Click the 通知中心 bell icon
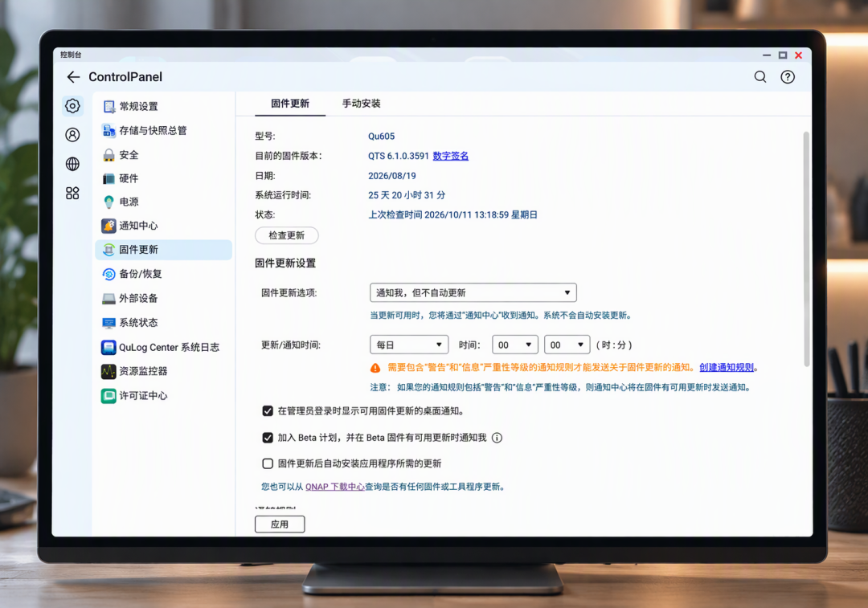Viewport: 868px width, 608px height. tap(109, 226)
